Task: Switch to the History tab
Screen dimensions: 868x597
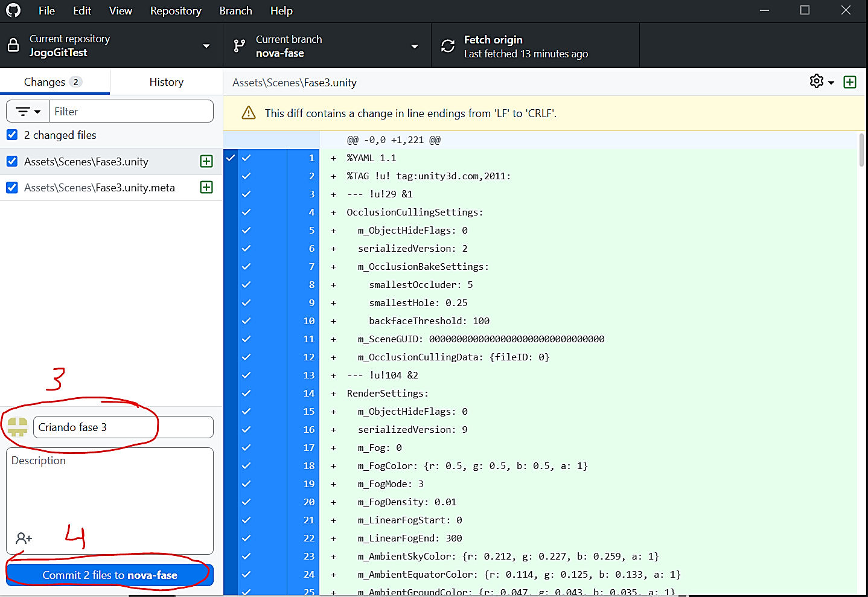Action: [x=166, y=82]
